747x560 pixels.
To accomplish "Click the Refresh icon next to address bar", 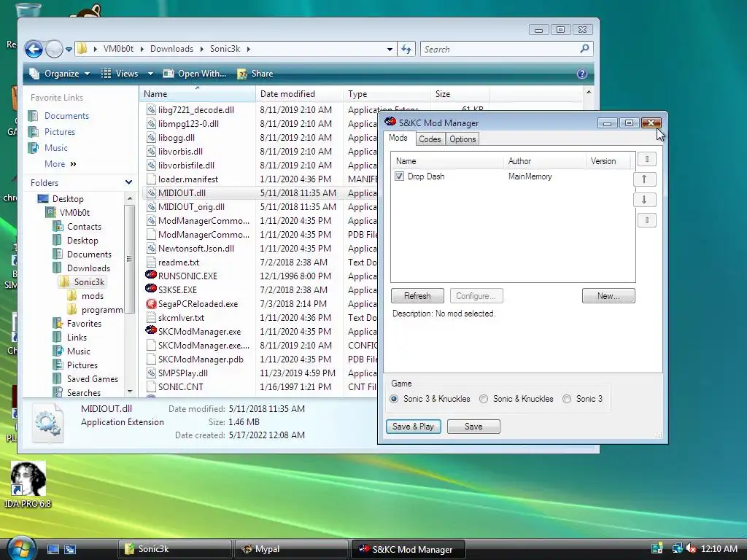I will pyautogui.click(x=406, y=49).
